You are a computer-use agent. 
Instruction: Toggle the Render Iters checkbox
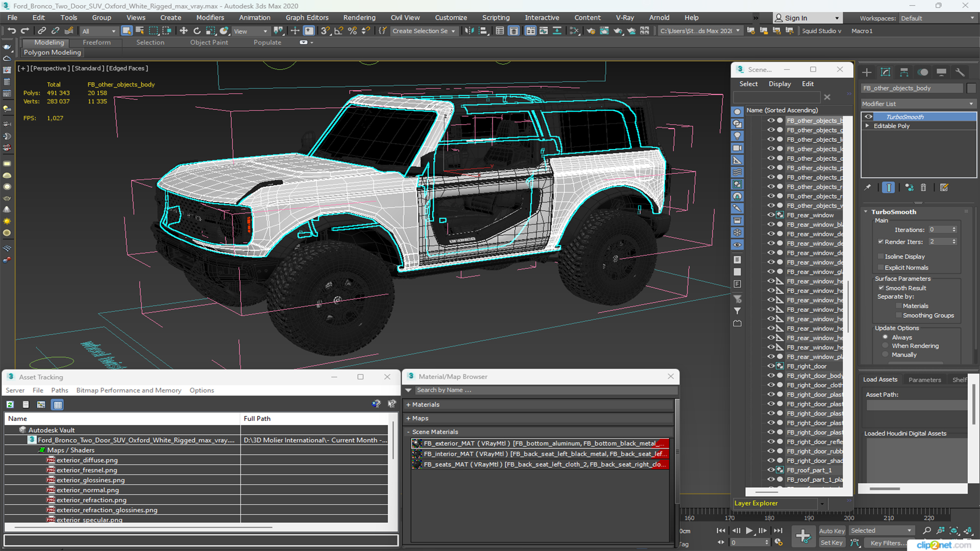[x=880, y=242]
